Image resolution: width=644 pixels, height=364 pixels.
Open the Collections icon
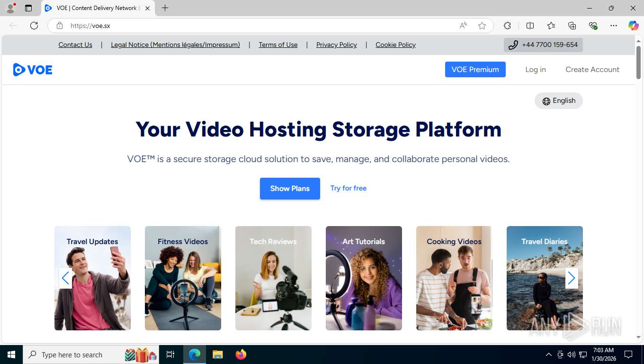(x=572, y=26)
